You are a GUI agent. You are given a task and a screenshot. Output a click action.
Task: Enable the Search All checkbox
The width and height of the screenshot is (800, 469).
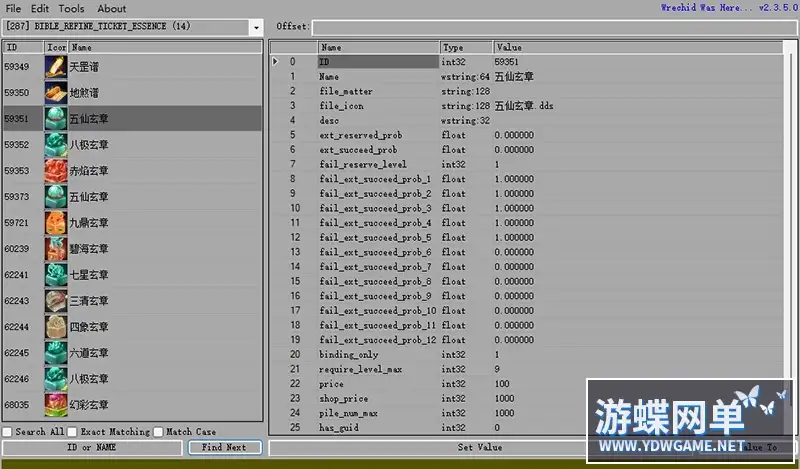click(x=7, y=432)
